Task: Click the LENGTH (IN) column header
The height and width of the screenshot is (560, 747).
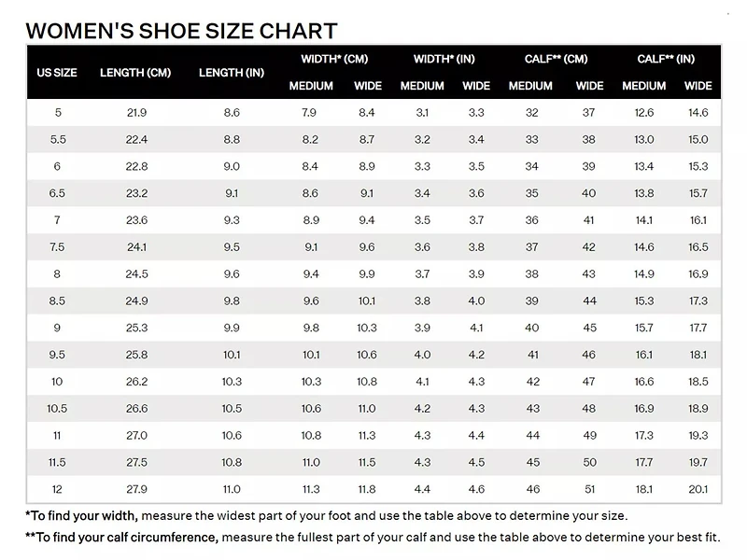Action: [232, 72]
